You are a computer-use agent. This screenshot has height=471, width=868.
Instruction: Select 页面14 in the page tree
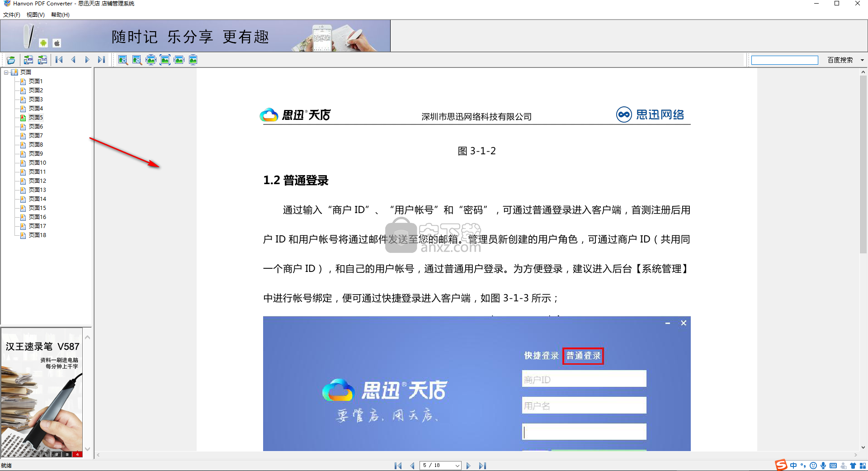[37, 199]
